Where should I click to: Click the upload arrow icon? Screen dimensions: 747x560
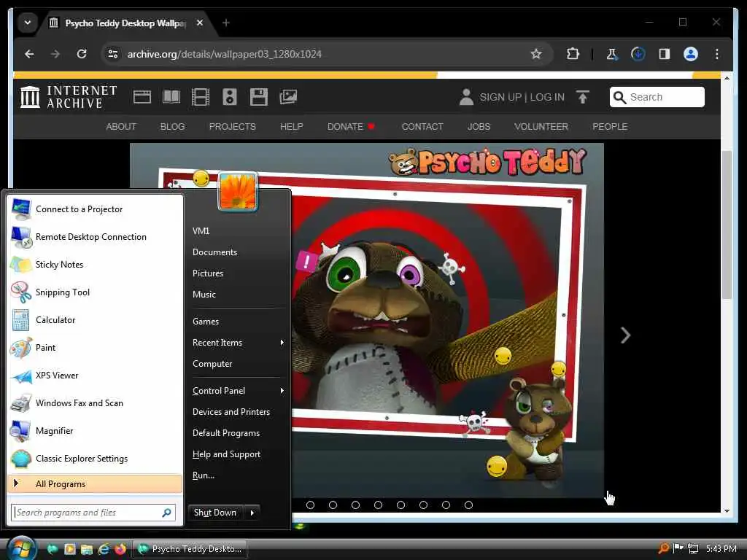coord(583,97)
